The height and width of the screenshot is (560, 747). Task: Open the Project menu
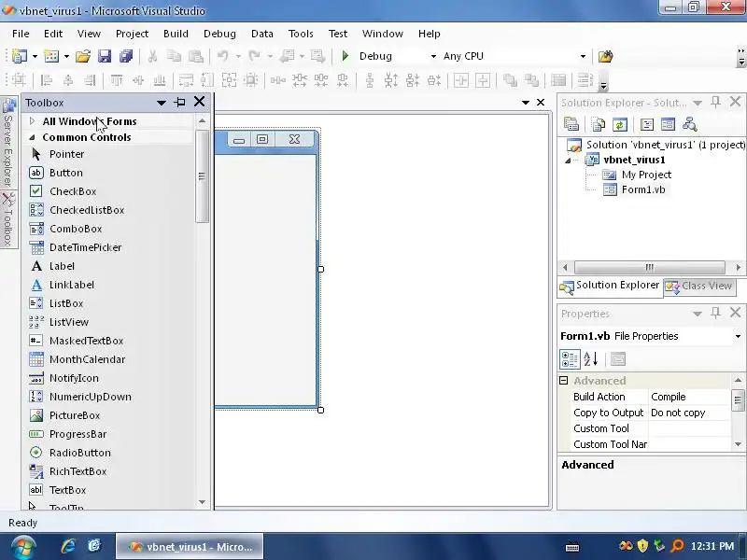(x=132, y=34)
